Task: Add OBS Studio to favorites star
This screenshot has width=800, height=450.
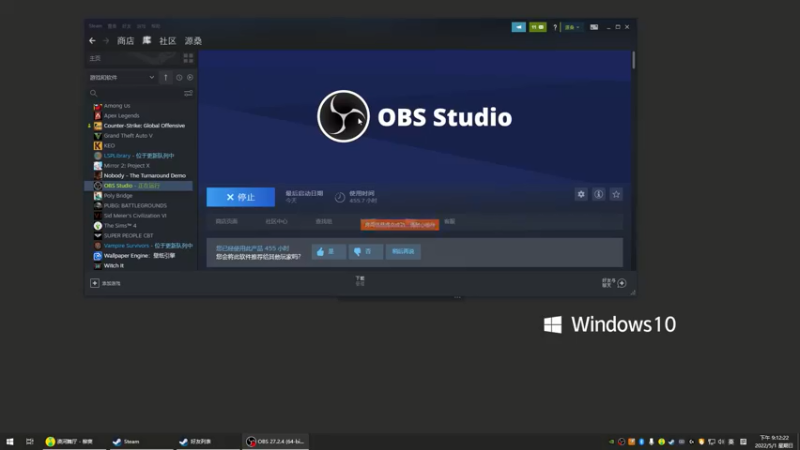Action: pyautogui.click(x=616, y=194)
